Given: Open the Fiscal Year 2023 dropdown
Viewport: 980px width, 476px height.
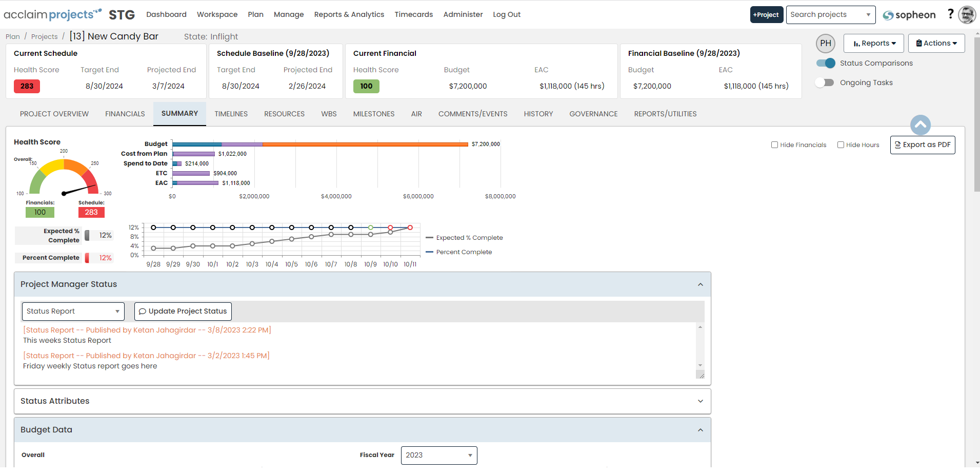Looking at the screenshot, I should click(x=438, y=456).
